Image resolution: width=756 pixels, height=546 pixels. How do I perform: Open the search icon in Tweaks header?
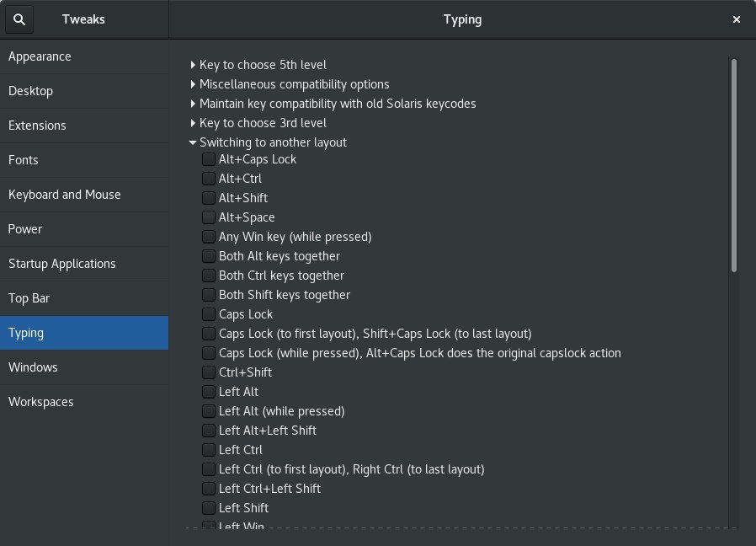click(19, 19)
